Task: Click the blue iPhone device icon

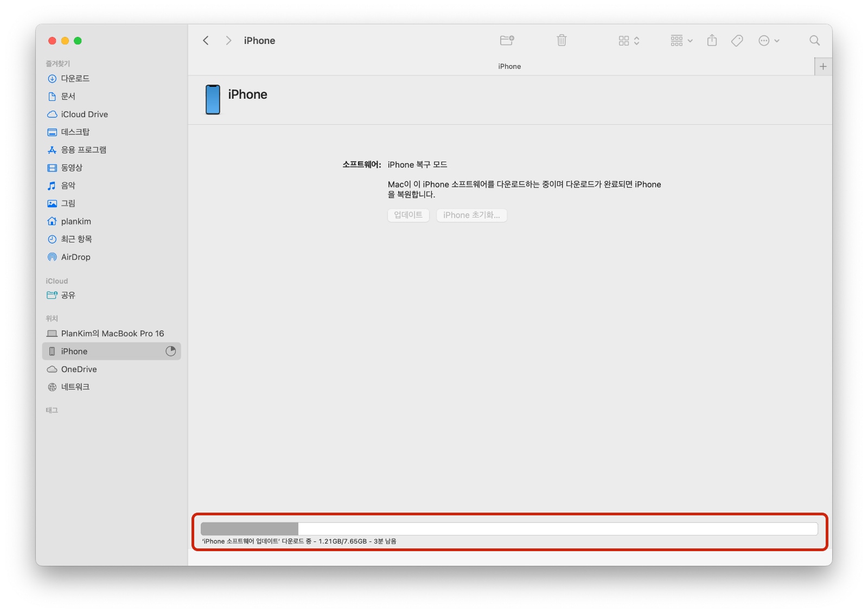Action: pos(213,99)
